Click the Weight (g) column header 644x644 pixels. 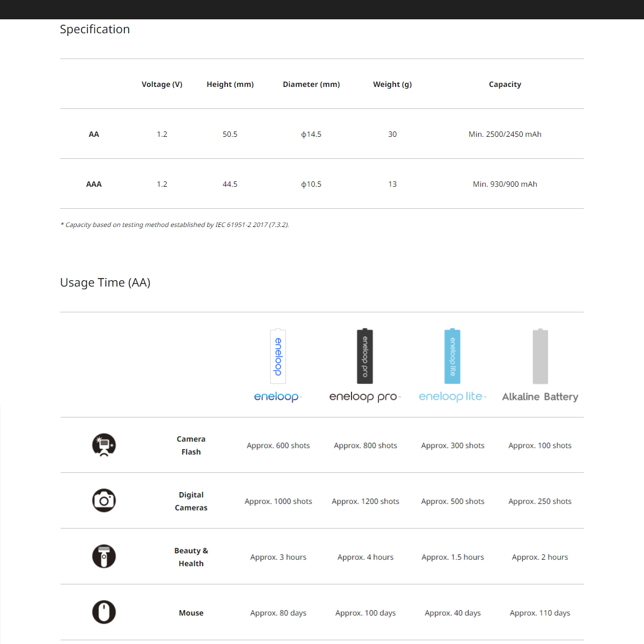[x=392, y=84]
